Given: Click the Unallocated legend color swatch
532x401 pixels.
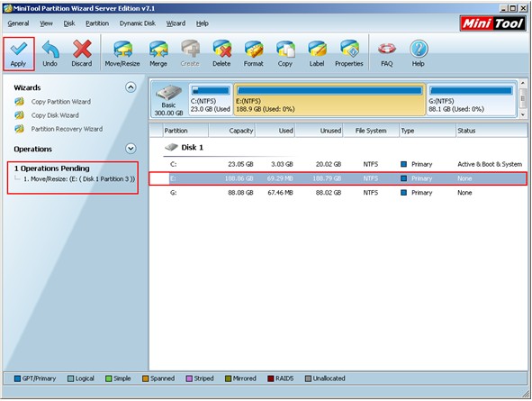Looking at the screenshot, I should 308,378.
